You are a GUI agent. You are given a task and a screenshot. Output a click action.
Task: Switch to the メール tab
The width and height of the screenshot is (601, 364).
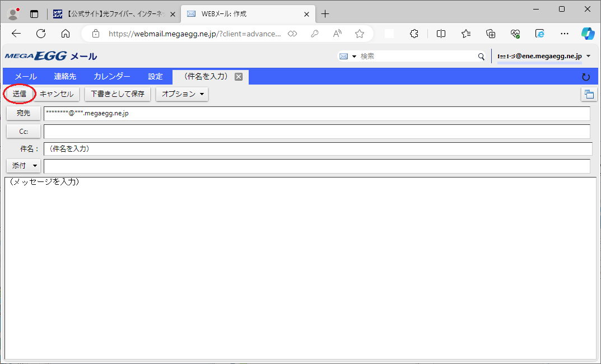tap(26, 77)
